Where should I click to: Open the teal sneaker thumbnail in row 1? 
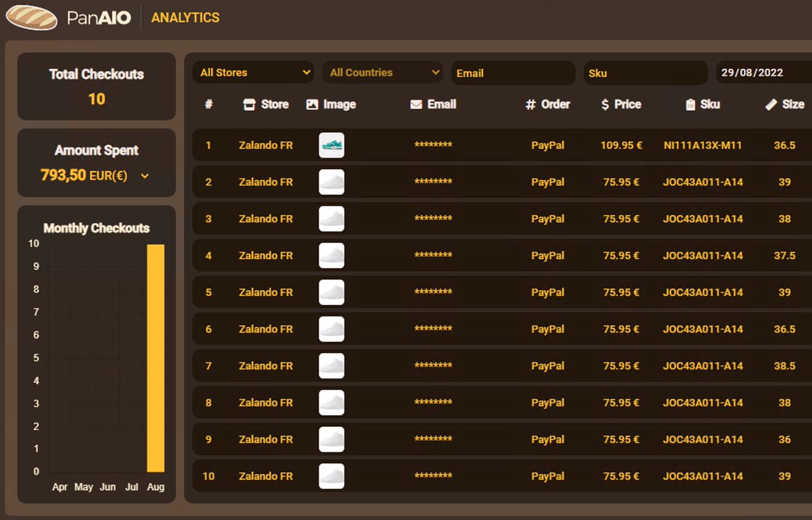332,145
